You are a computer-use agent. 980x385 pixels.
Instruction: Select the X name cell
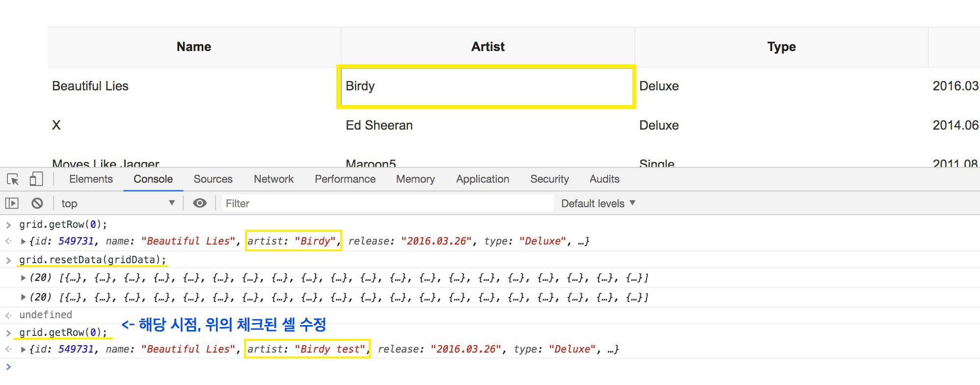(x=194, y=125)
